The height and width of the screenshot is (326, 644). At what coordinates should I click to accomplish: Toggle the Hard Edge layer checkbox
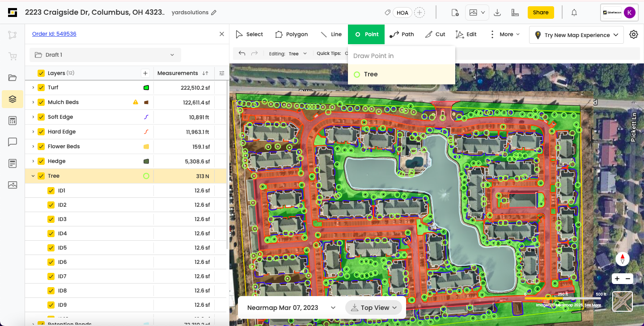click(x=41, y=132)
